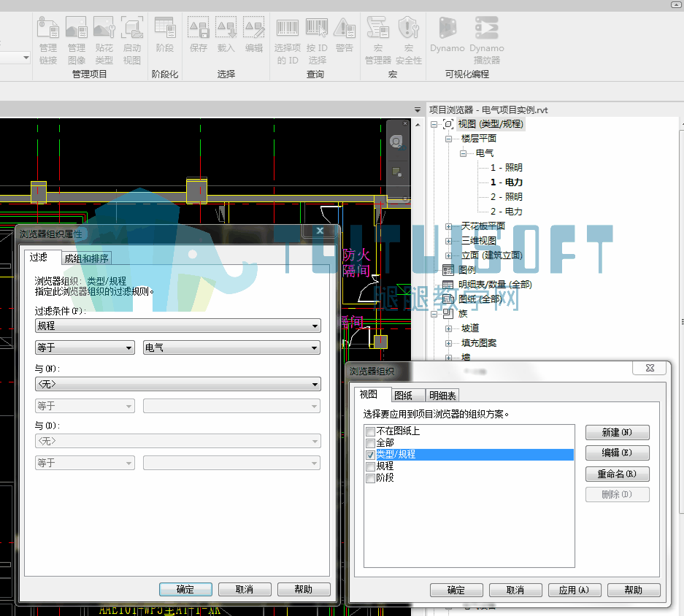Viewport: 684px width, 616px height.
Task: Open the Warnings tool (警告)
Action: (345, 35)
